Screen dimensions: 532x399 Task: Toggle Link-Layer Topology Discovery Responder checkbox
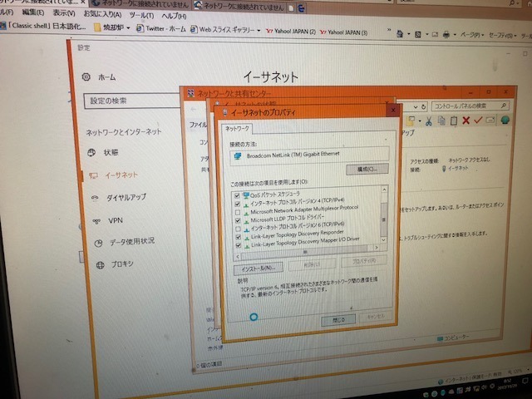tap(239, 237)
